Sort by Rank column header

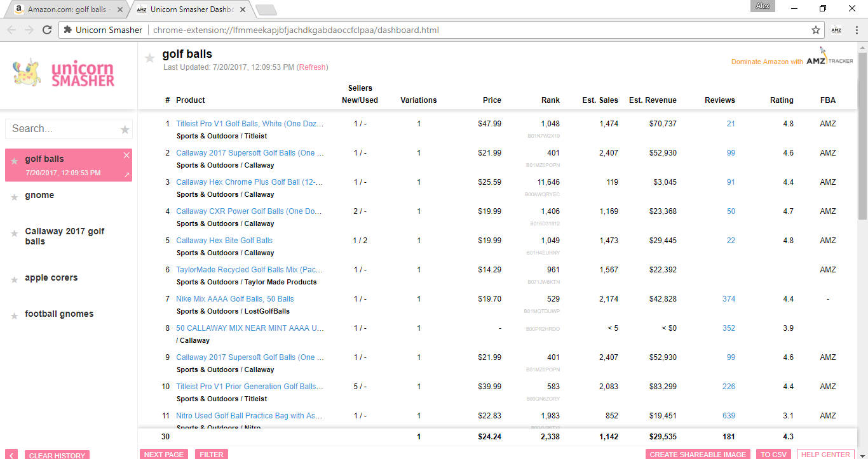pyautogui.click(x=550, y=100)
